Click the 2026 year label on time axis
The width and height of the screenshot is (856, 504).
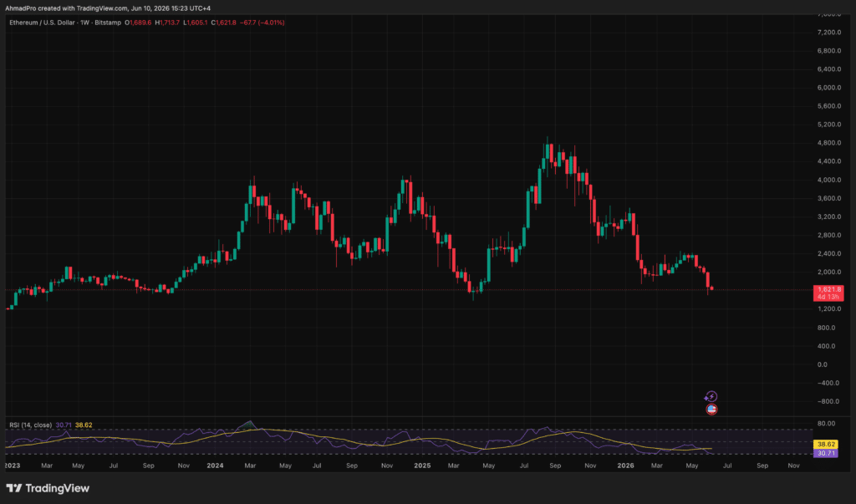(x=625, y=466)
